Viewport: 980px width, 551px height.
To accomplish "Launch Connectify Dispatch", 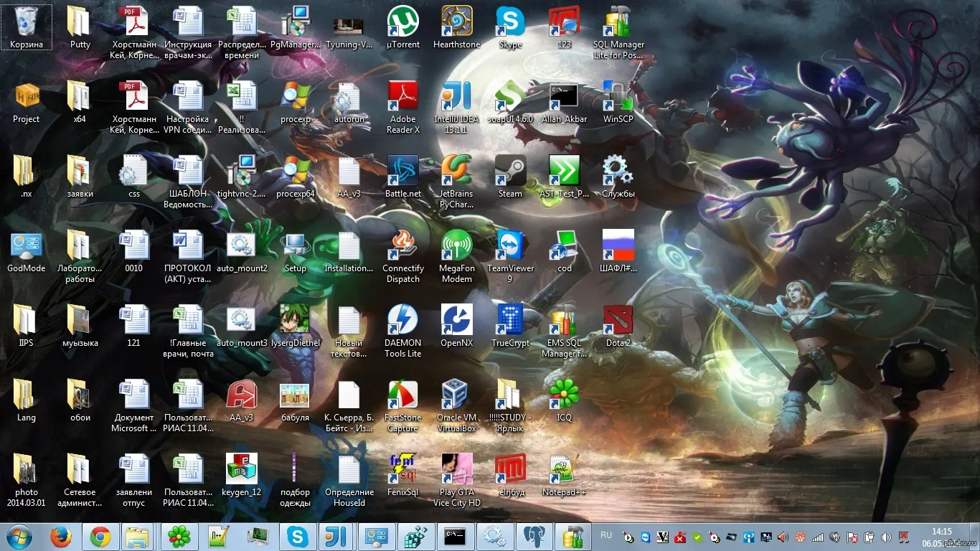I will (x=403, y=257).
